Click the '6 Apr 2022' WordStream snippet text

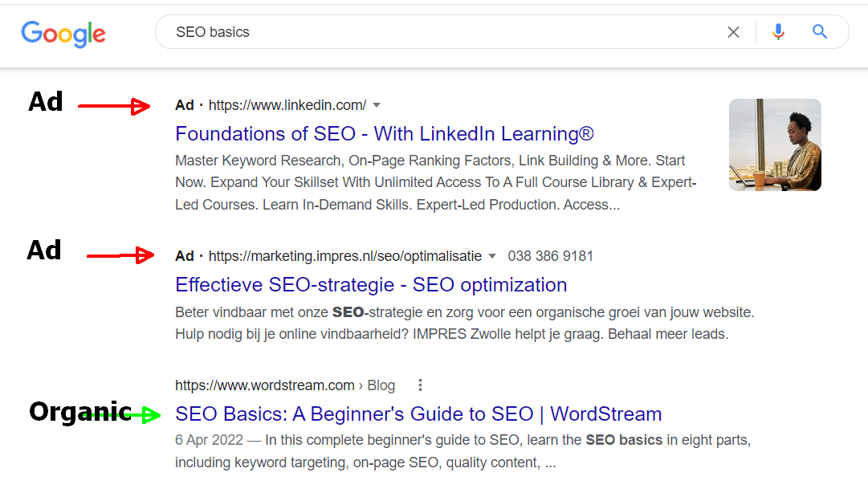click(463, 451)
